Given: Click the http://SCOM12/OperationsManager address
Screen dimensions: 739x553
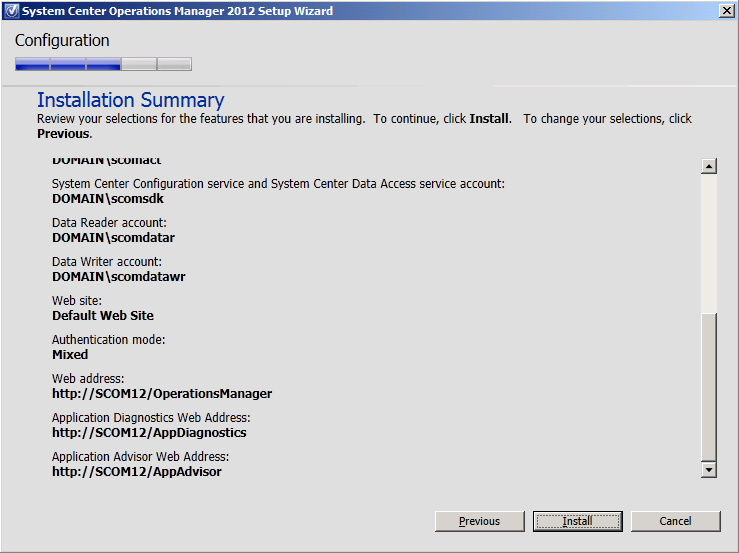Looking at the screenshot, I should pyautogui.click(x=162, y=394).
